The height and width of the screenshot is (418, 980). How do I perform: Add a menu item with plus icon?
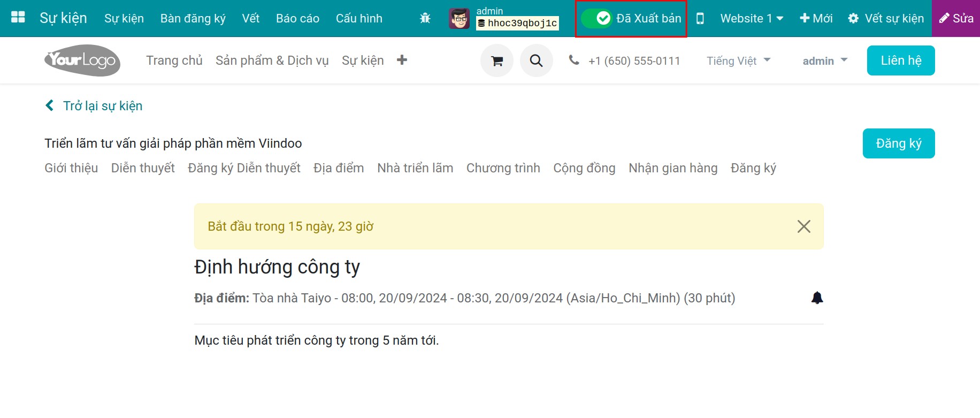point(402,60)
